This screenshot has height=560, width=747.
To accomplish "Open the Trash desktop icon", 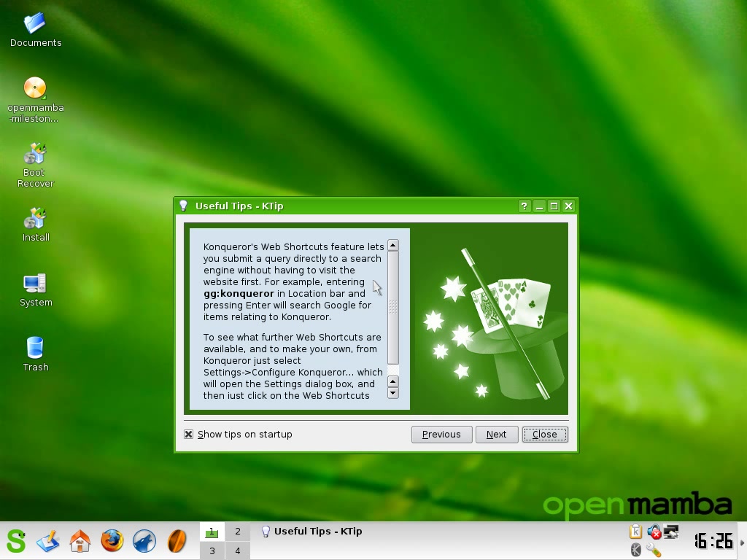I will tap(35, 354).
